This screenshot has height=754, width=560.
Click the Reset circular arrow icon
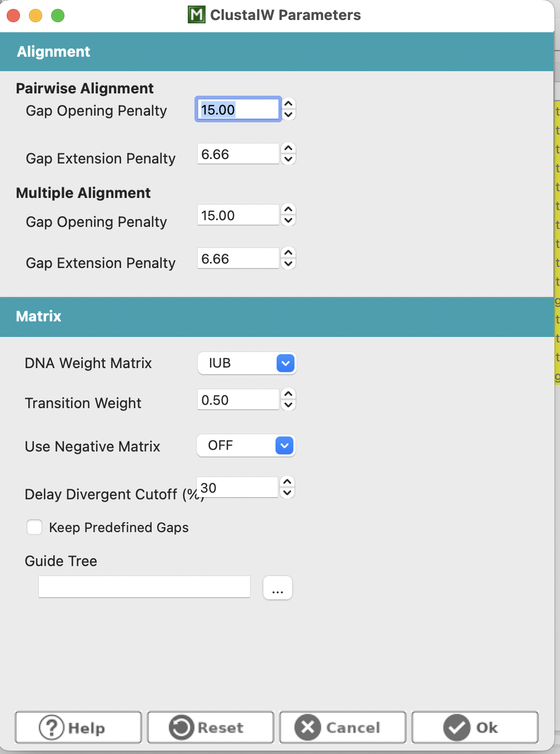click(x=181, y=727)
